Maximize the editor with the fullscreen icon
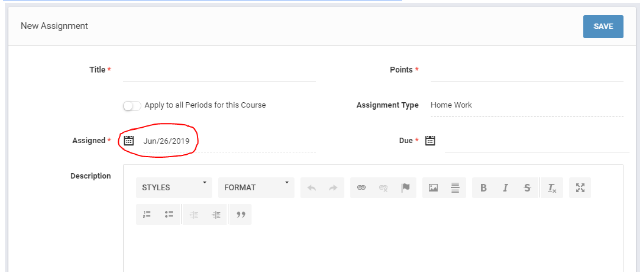The height and width of the screenshot is (278, 644). coord(580,187)
